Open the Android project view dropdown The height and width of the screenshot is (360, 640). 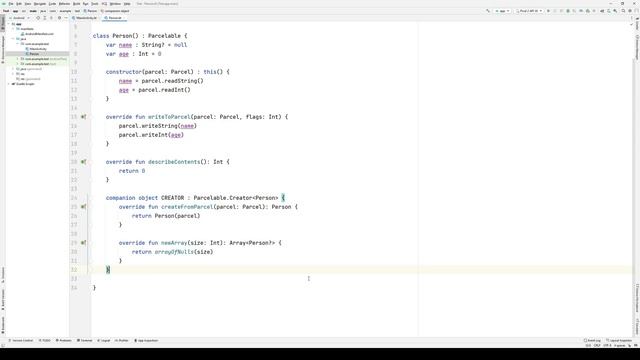tap(20, 18)
